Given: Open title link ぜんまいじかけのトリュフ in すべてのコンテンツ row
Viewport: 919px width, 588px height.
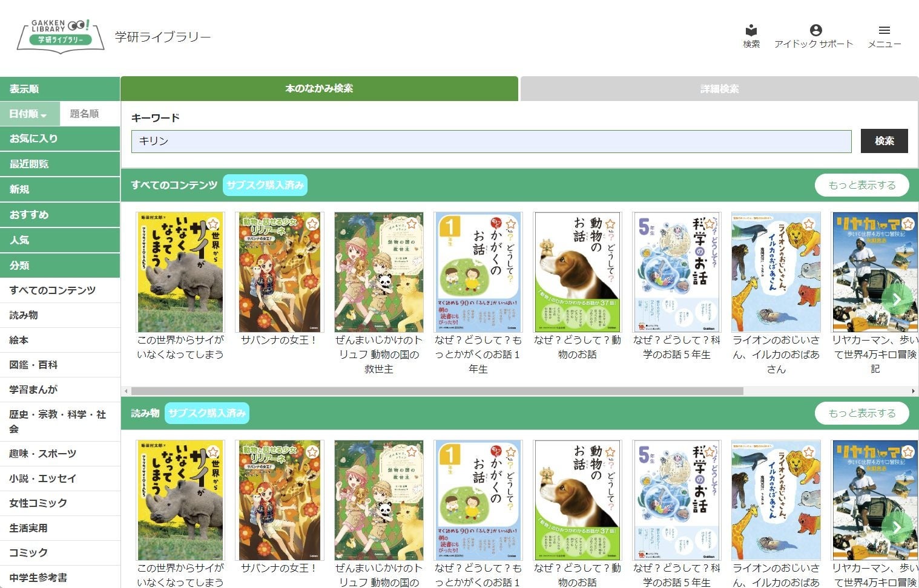Looking at the screenshot, I should click(379, 354).
